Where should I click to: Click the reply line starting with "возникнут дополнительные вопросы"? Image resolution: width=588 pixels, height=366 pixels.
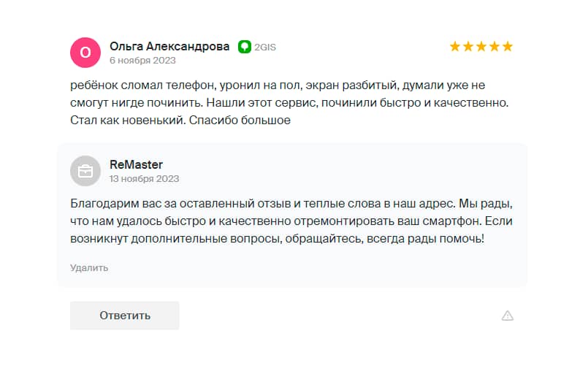[277, 238]
